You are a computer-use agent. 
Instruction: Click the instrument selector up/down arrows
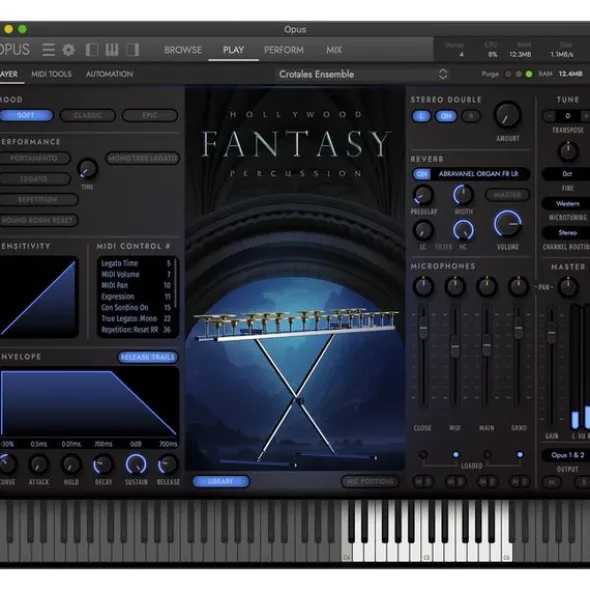(443, 74)
